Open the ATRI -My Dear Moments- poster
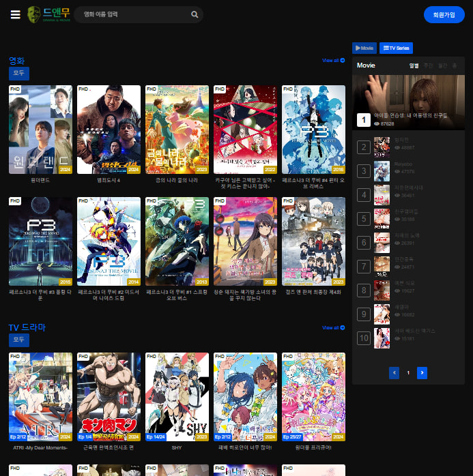Viewport: 473px width, 476px height. click(40, 397)
